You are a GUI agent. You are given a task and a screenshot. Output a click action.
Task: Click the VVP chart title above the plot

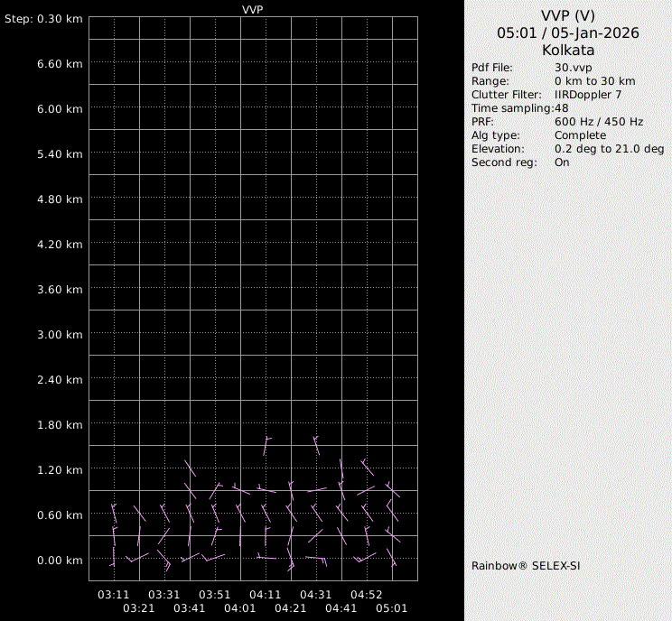pyautogui.click(x=253, y=9)
